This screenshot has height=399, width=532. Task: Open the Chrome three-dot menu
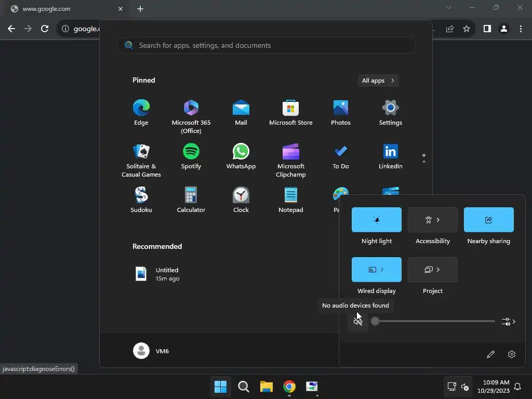[x=521, y=29]
